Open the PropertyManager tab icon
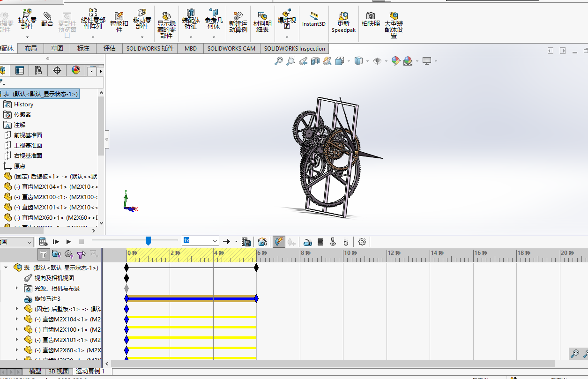 coord(20,70)
